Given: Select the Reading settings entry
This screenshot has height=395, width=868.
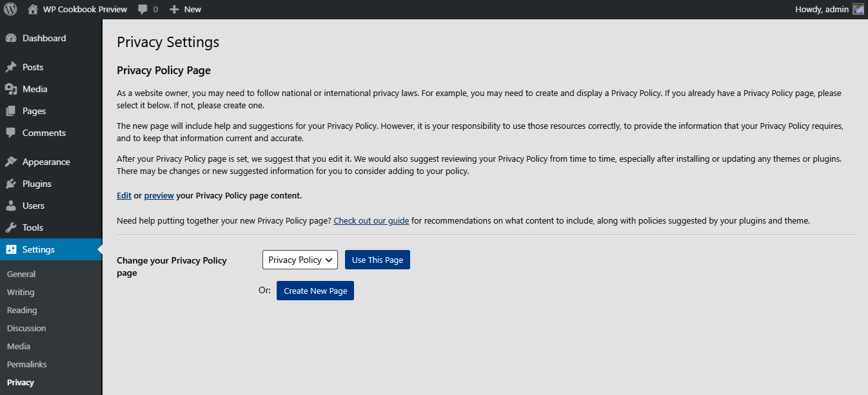Looking at the screenshot, I should [x=22, y=310].
